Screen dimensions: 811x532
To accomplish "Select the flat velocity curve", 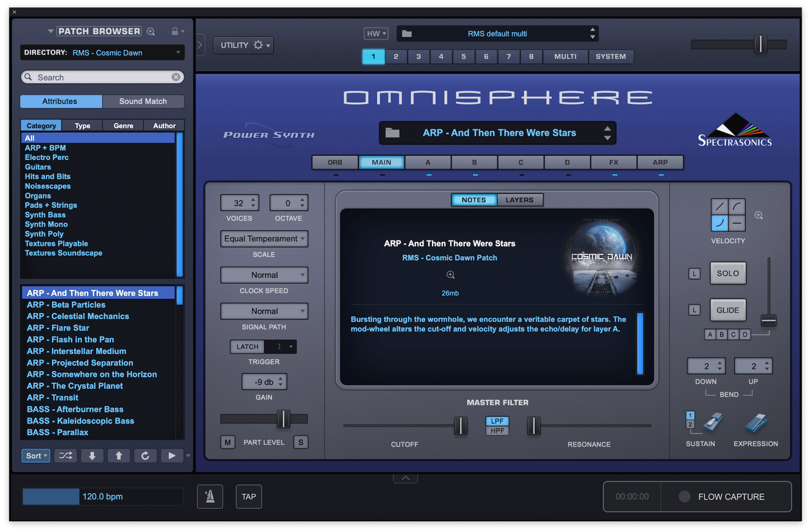I will point(737,223).
